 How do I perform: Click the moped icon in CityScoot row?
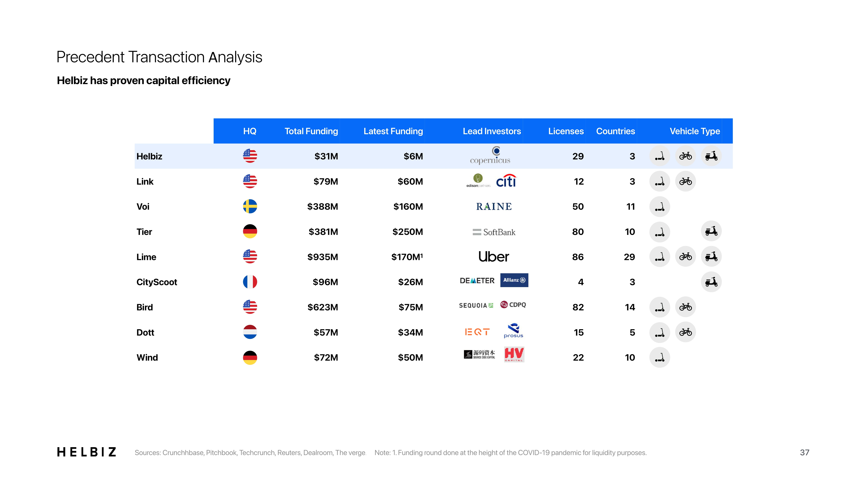(x=711, y=282)
